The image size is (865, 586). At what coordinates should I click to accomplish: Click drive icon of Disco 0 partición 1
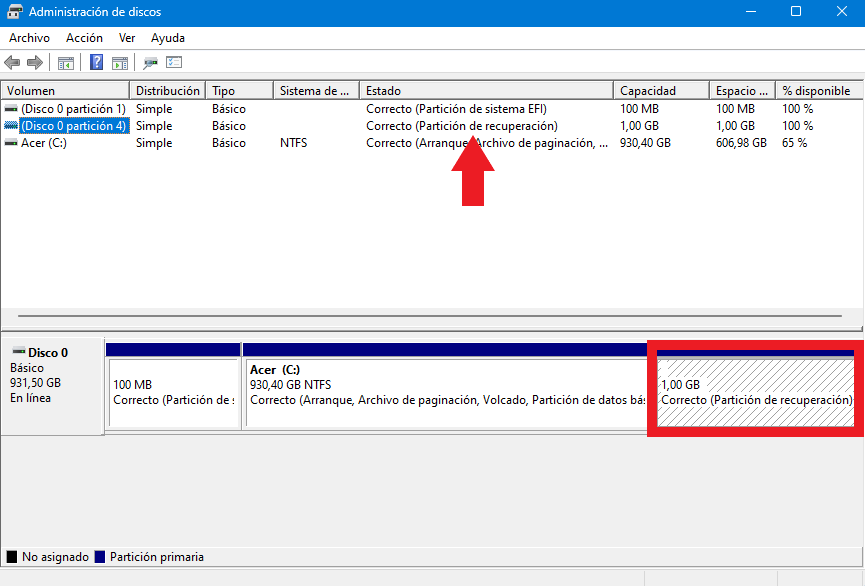click(x=11, y=109)
